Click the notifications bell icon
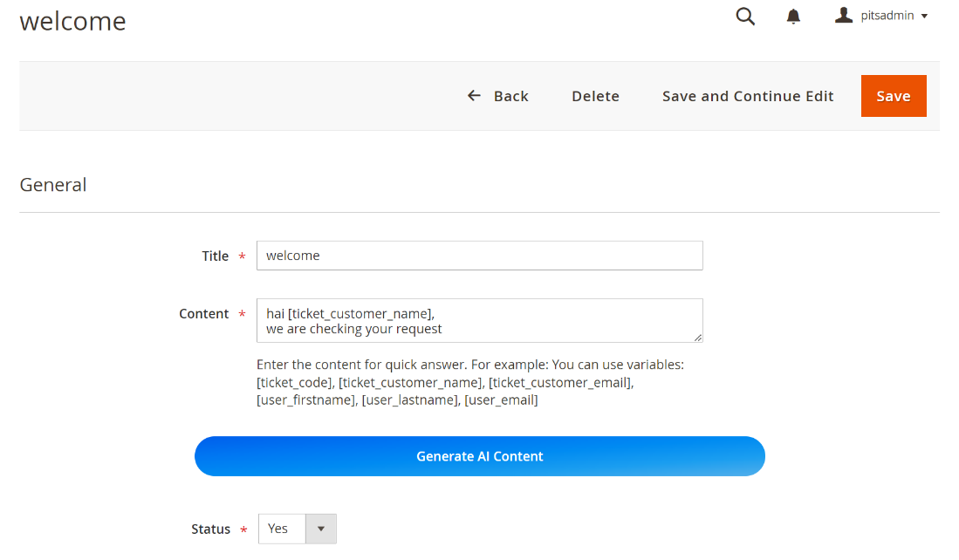 tap(793, 17)
